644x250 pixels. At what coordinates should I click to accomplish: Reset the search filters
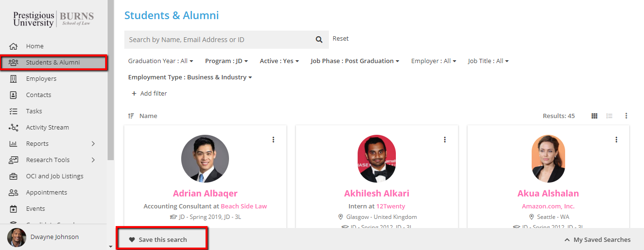340,39
